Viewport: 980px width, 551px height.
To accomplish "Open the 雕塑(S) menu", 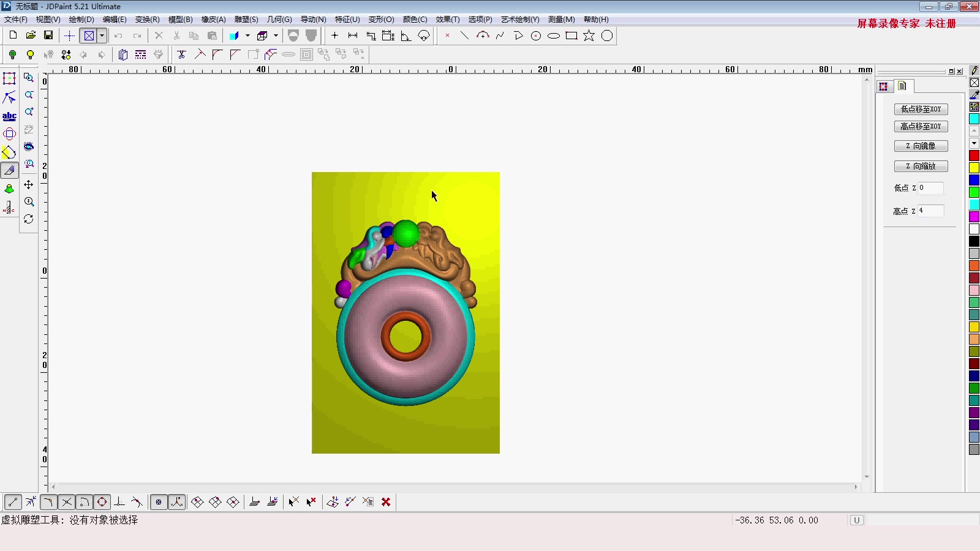I will [246, 20].
